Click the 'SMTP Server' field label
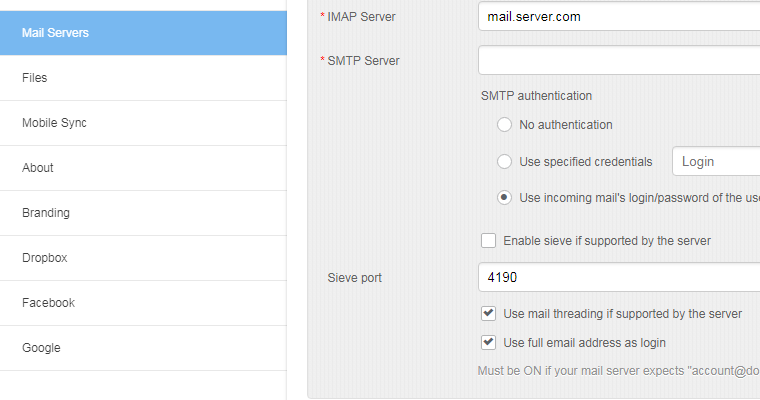The height and width of the screenshot is (400, 760). 363,61
